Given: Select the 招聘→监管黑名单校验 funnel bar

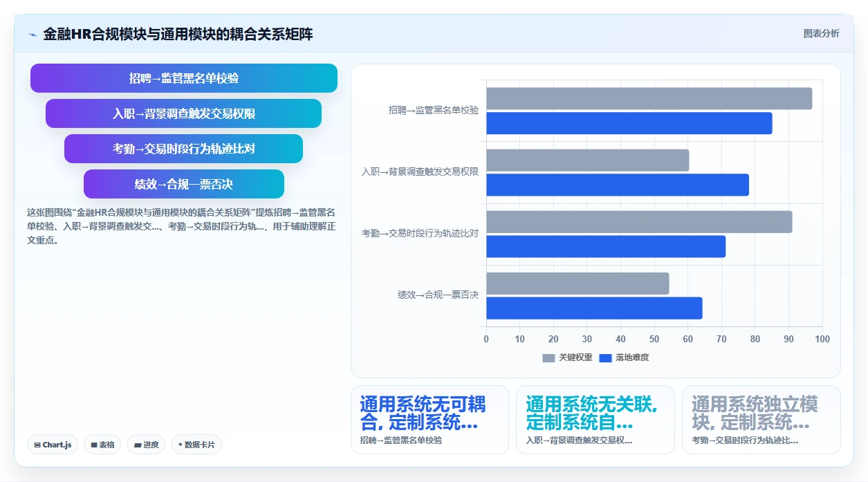Looking at the screenshot, I should (x=184, y=78).
